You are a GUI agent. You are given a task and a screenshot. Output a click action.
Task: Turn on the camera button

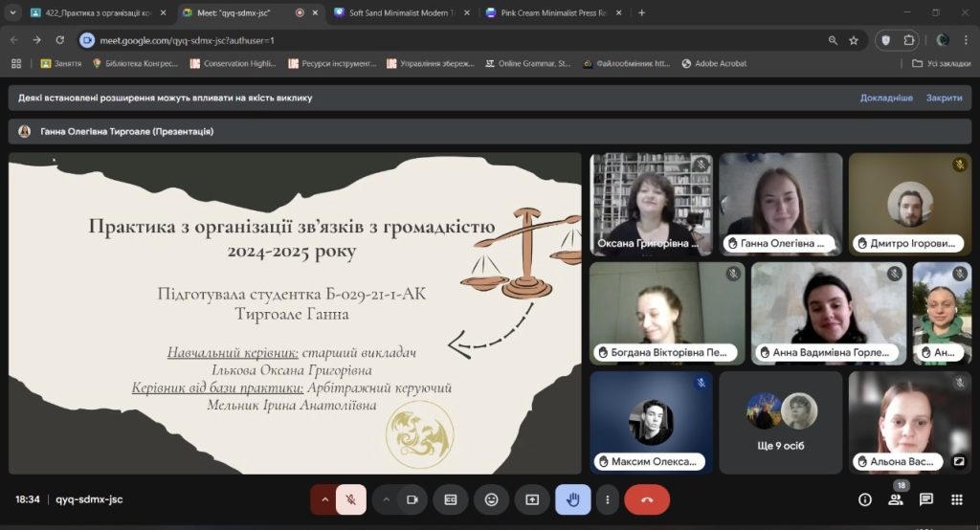click(412, 499)
